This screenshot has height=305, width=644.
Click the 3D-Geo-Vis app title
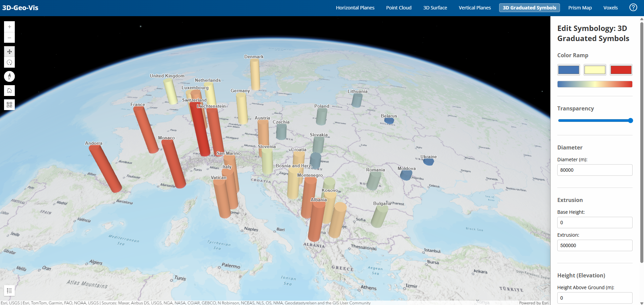[x=20, y=8]
